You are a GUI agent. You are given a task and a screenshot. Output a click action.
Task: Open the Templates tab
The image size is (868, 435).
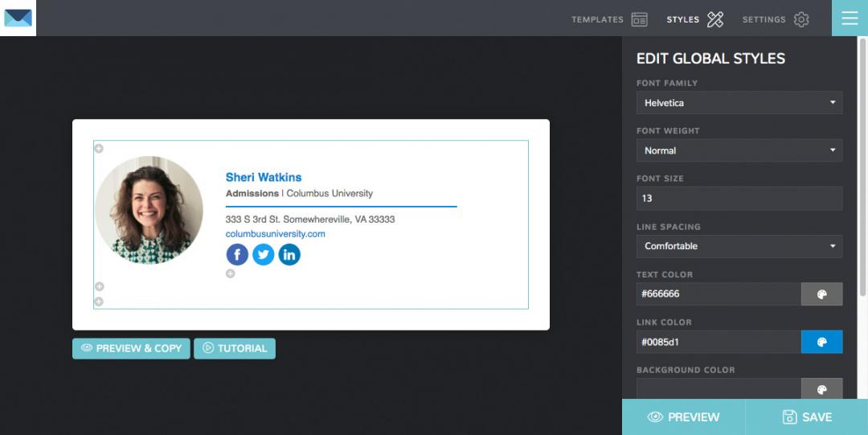(x=609, y=19)
